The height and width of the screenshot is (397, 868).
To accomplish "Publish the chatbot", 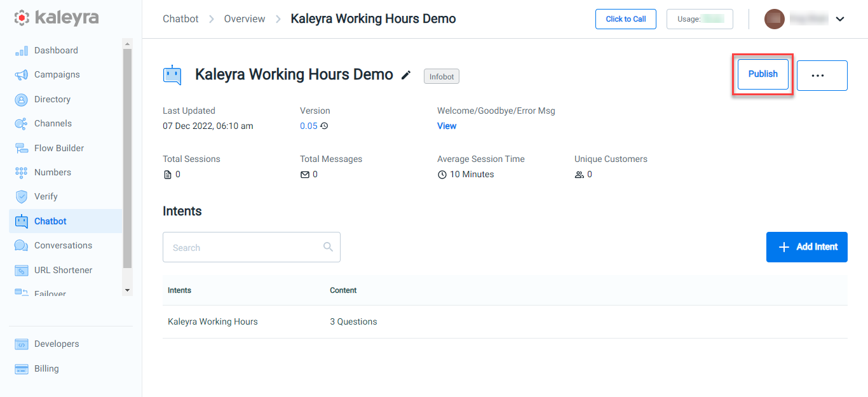I will click(763, 74).
